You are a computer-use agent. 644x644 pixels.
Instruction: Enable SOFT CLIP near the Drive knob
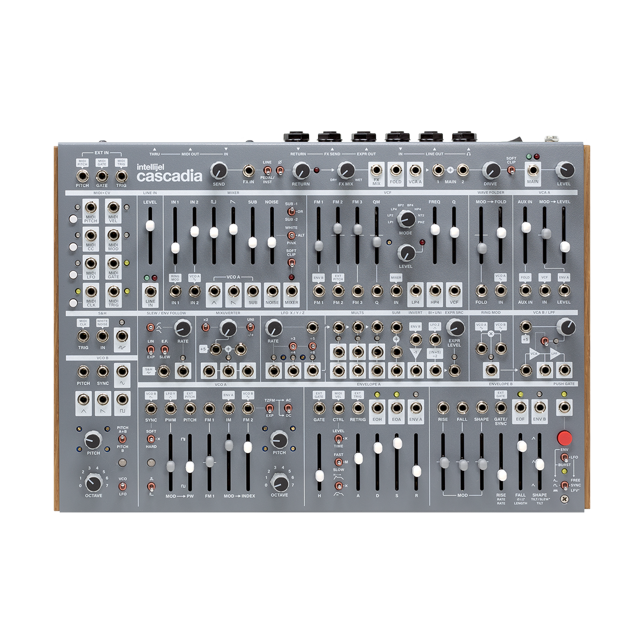pos(511,171)
